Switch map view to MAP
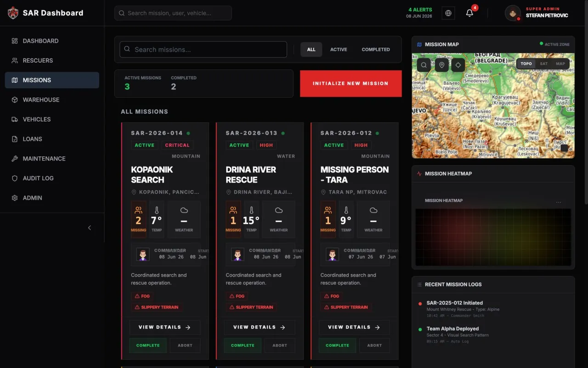 [560, 63]
